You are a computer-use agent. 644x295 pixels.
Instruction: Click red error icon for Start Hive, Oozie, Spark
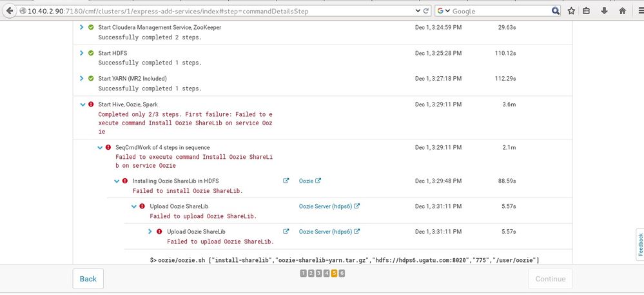91,105
